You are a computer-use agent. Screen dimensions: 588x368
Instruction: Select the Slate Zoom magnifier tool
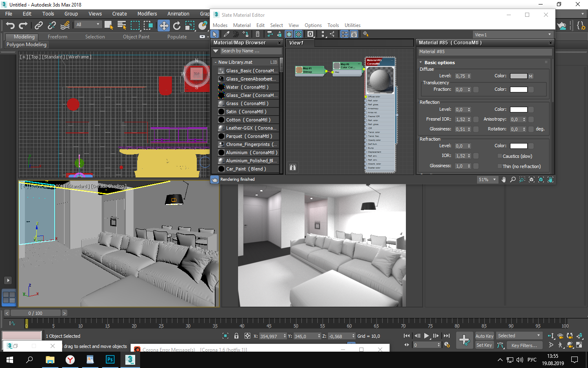point(513,180)
